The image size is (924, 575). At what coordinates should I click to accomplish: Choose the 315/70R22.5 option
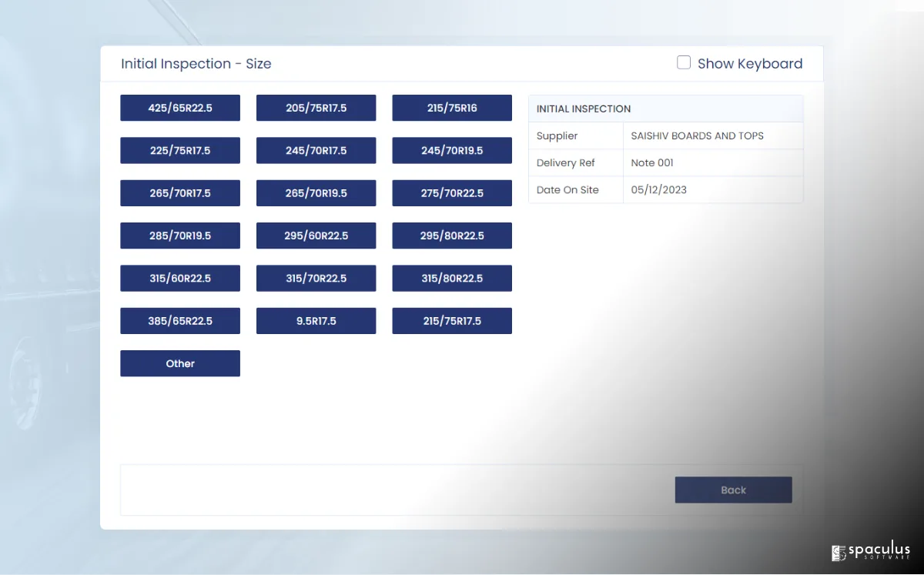316,279
